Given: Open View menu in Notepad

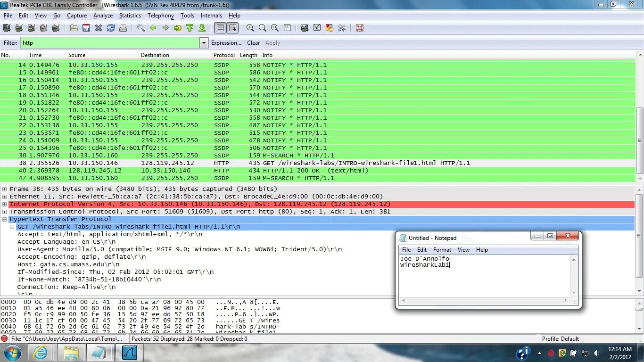Looking at the screenshot, I should tap(463, 250).
